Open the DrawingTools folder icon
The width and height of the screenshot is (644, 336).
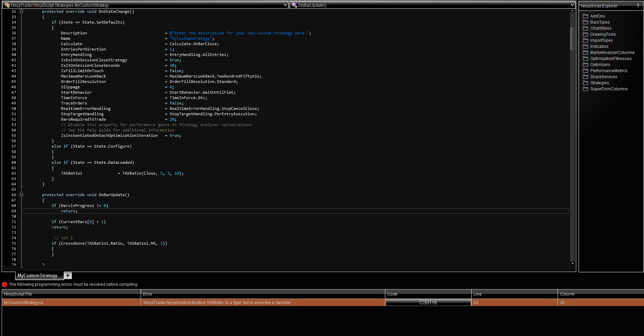(x=585, y=34)
